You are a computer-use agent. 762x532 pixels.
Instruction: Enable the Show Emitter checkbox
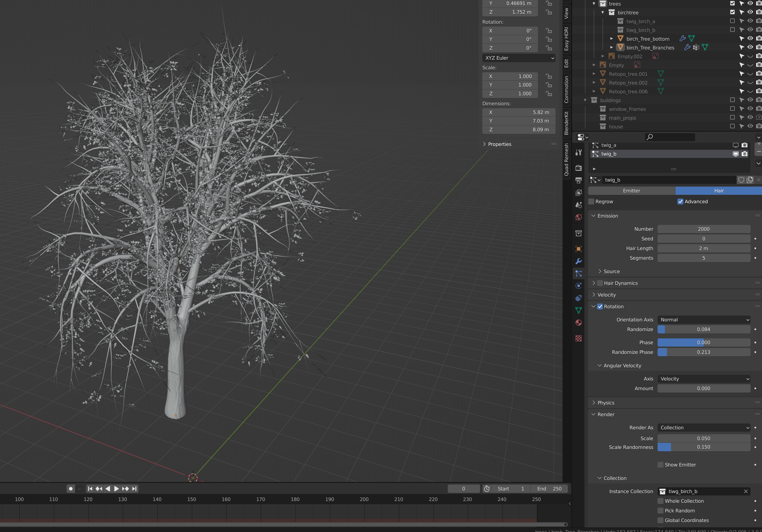click(x=660, y=465)
